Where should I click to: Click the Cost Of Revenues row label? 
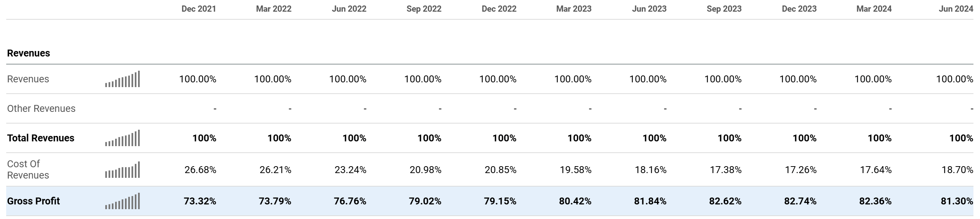pyautogui.click(x=28, y=169)
